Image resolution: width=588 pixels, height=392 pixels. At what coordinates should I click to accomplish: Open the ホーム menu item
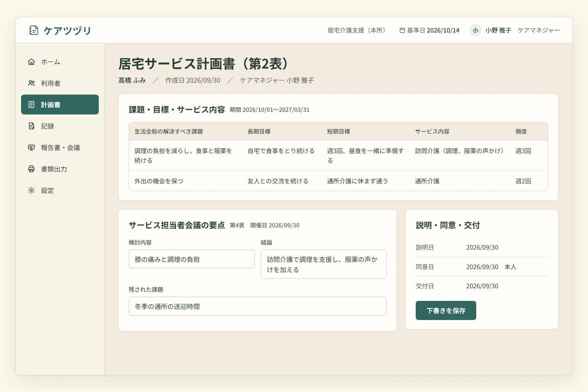pyautogui.click(x=60, y=62)
